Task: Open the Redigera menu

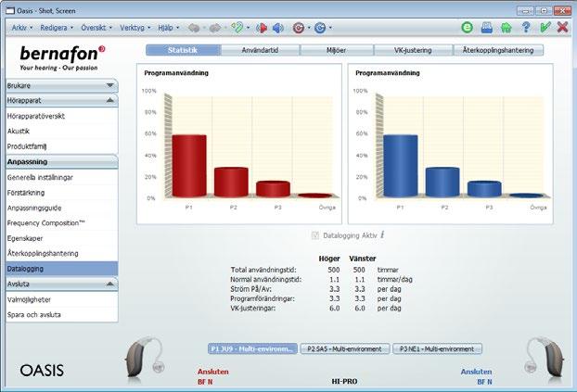Action: coord(57,28)
